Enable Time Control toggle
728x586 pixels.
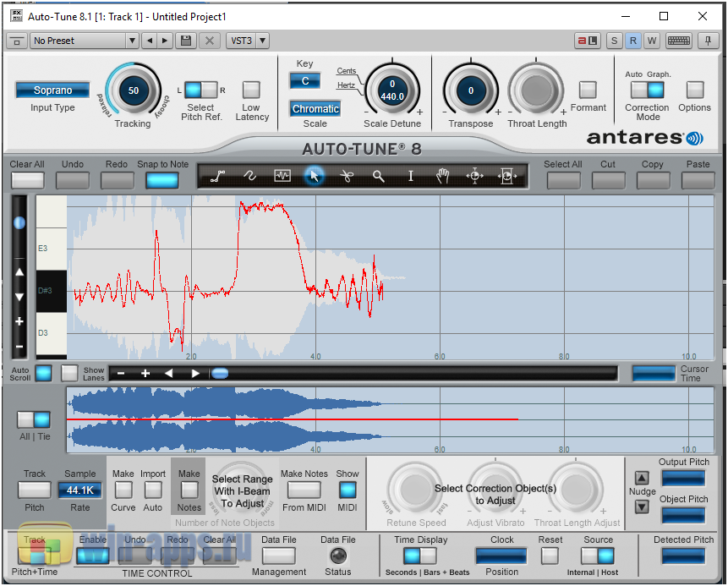pyautogui.click(x=93, y=556)
